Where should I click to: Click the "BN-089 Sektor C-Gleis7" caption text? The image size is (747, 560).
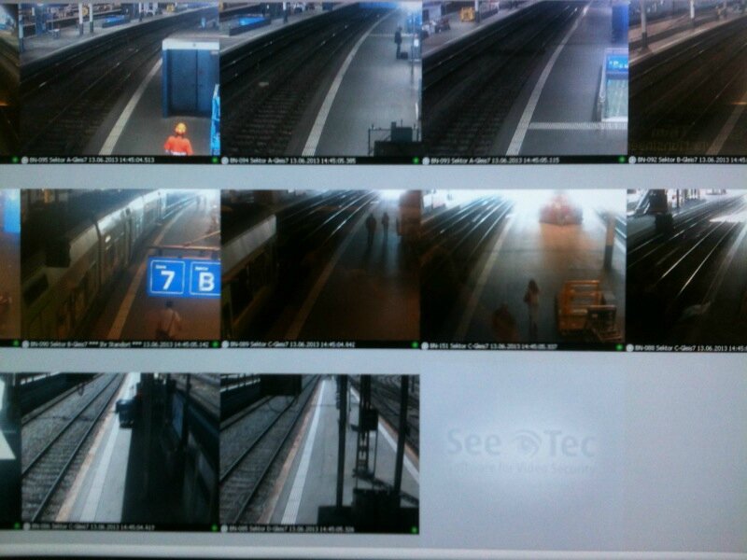(x=260, y=344)
